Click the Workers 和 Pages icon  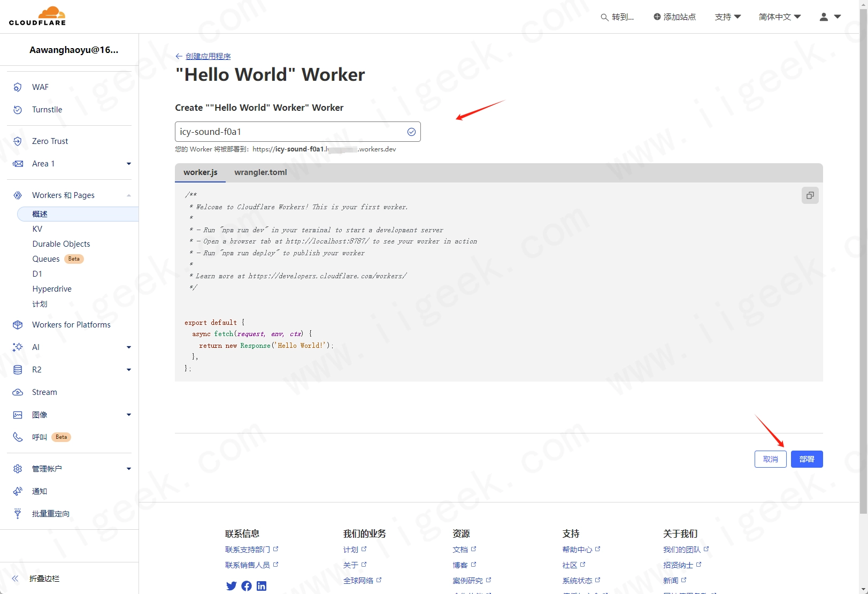(18, 195)
